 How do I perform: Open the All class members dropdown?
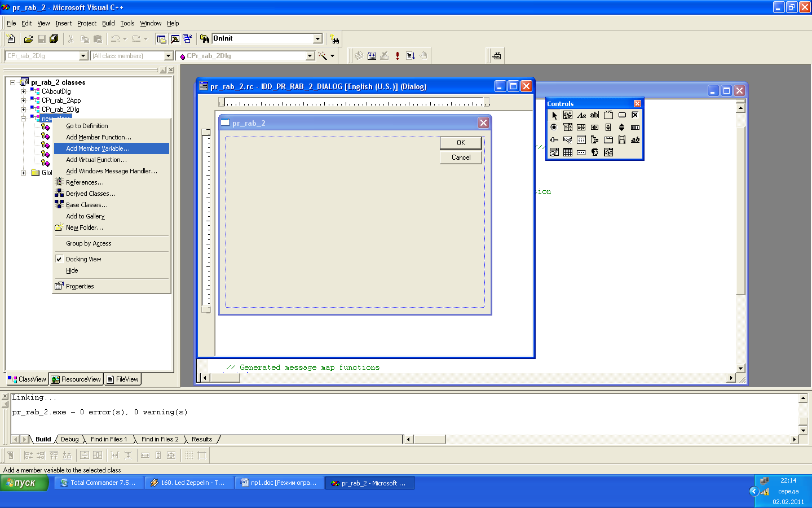tap(168, 56)
